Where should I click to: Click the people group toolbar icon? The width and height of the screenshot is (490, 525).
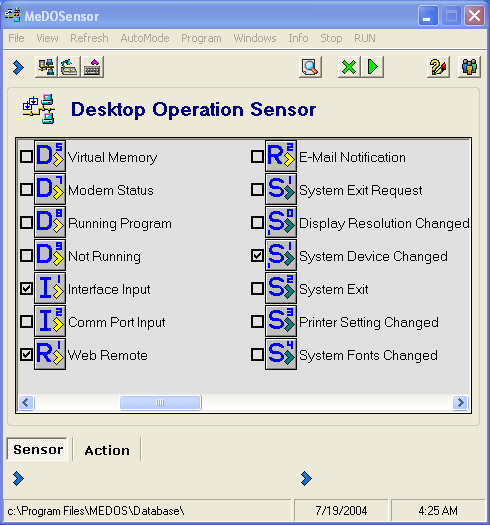469,67
